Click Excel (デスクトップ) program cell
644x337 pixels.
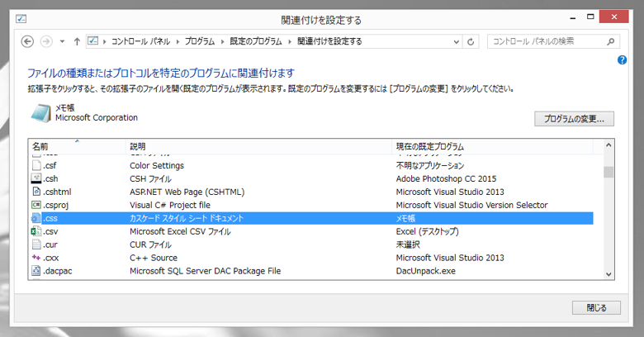coord(427,231)
